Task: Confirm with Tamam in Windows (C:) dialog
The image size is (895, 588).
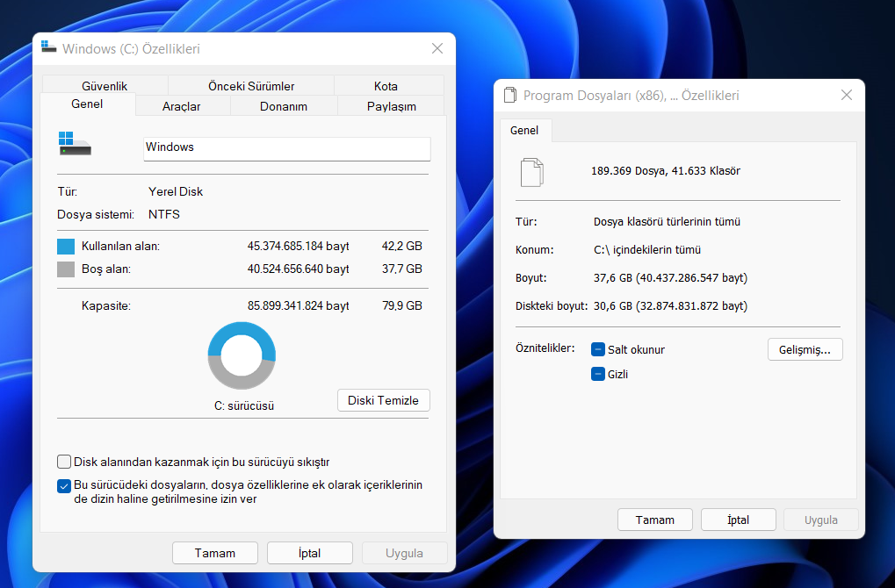Action: coord(215,553)
